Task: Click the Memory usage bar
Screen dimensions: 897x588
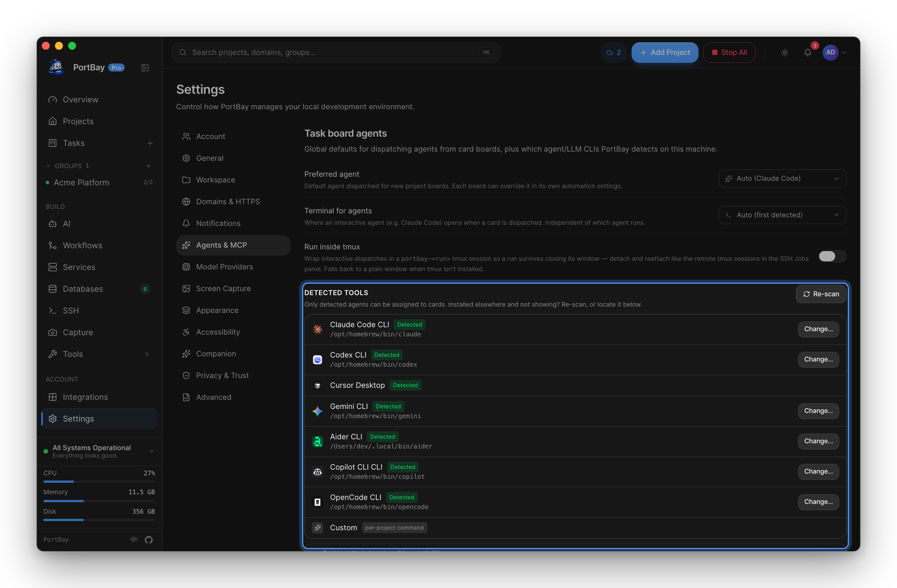Action: (x=99, y=501)
